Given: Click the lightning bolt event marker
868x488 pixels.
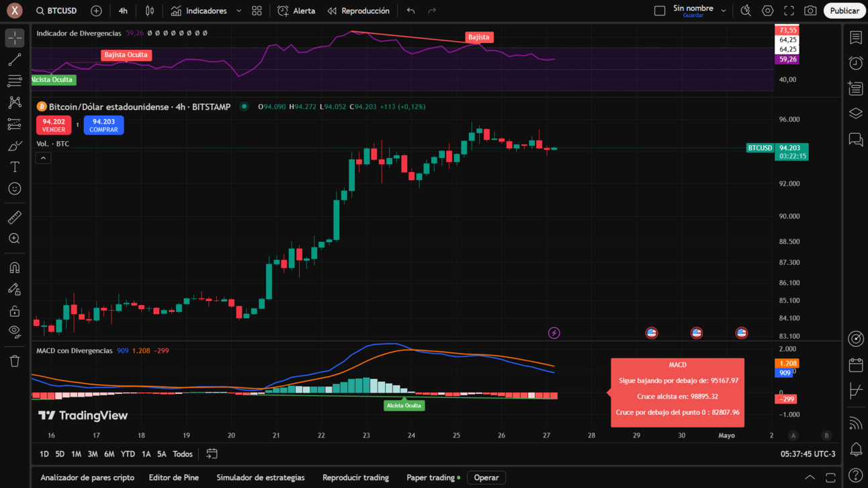Looking at the screenshot, I should [x=554, y=333].
